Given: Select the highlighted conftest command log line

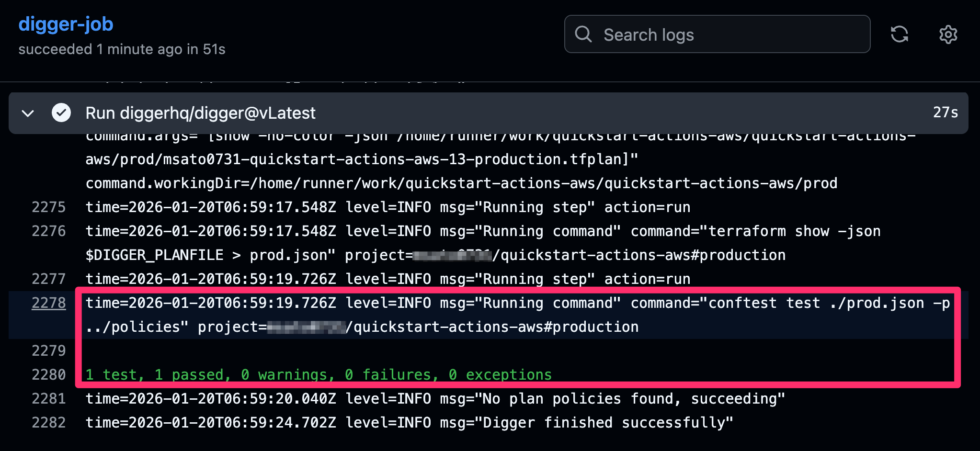Looking at the screenshot, I should tap(383, 303).
